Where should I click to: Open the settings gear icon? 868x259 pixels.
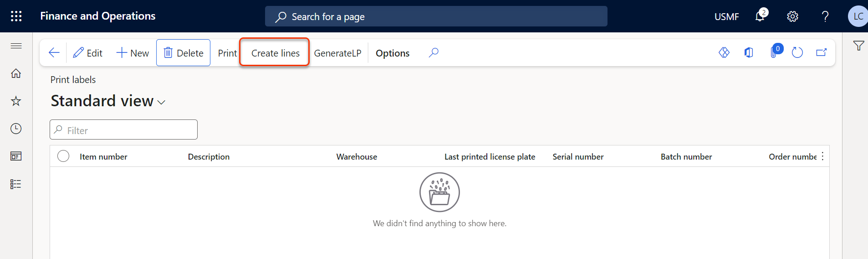792,16
